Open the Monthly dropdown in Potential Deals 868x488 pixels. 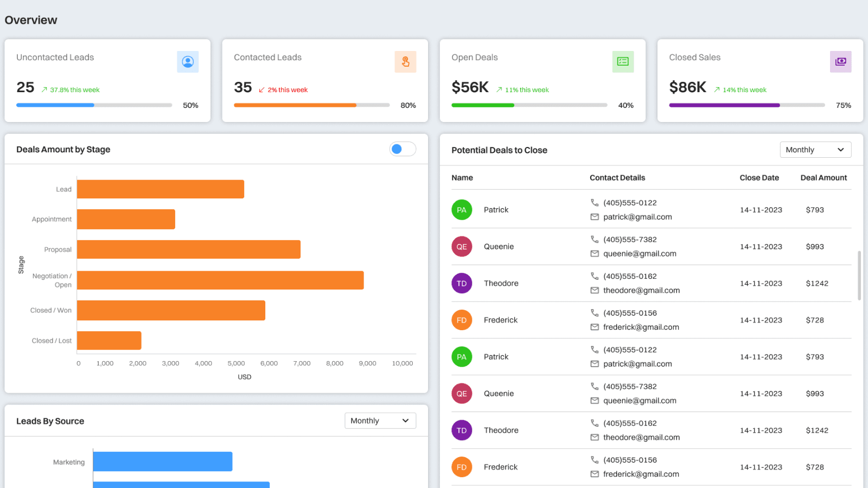(x=815, y=150)
